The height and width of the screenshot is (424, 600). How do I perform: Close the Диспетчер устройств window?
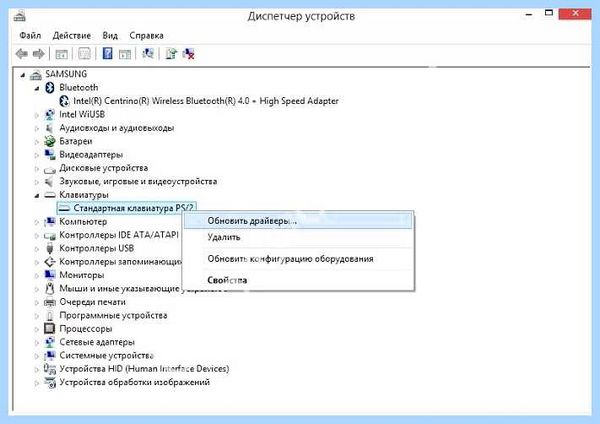click(575, 14)
